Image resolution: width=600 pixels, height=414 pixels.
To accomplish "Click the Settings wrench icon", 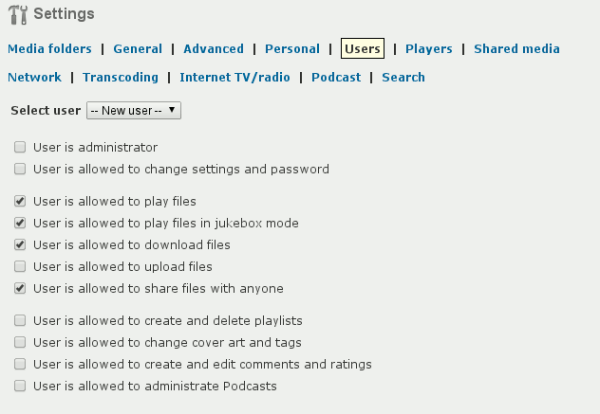I will tap(18, 15).
